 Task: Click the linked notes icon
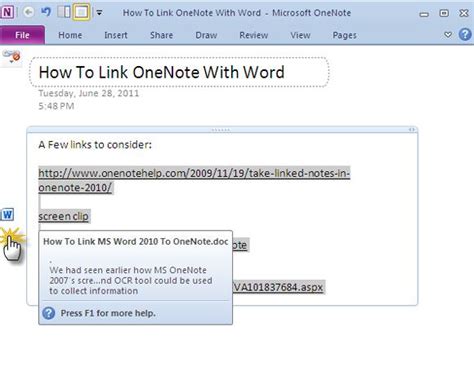[x=12, y=57]
